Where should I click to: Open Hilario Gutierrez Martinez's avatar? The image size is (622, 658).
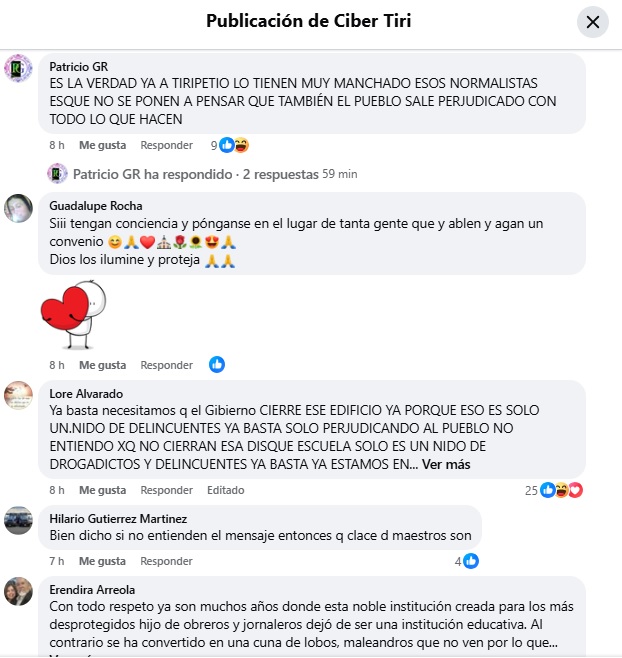point(18,520)
